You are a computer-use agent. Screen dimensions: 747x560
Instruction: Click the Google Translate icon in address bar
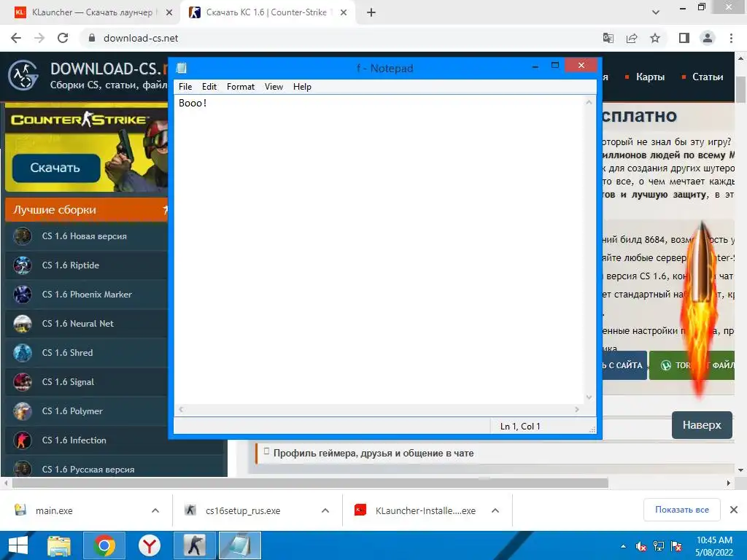[x=608, y=38]
